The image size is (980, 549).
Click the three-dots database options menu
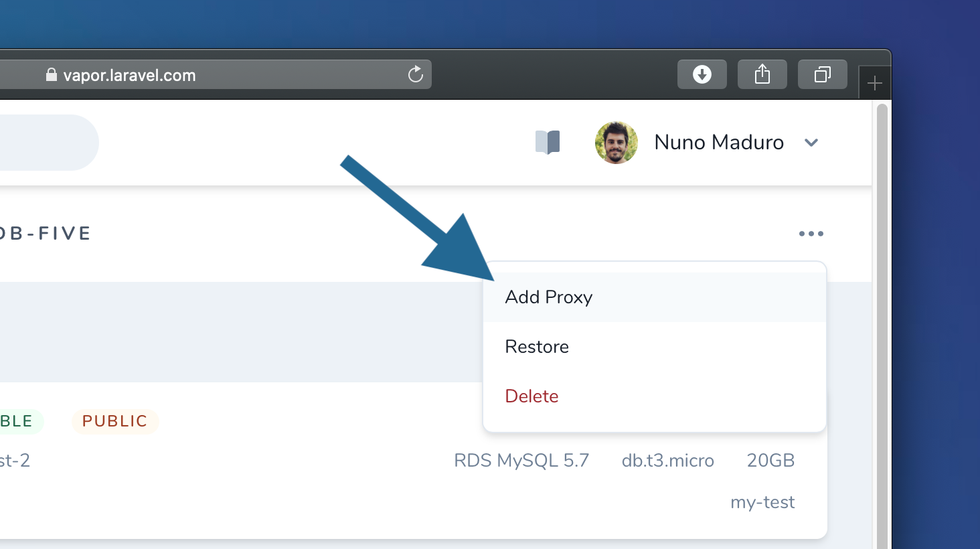click(811, 234)
